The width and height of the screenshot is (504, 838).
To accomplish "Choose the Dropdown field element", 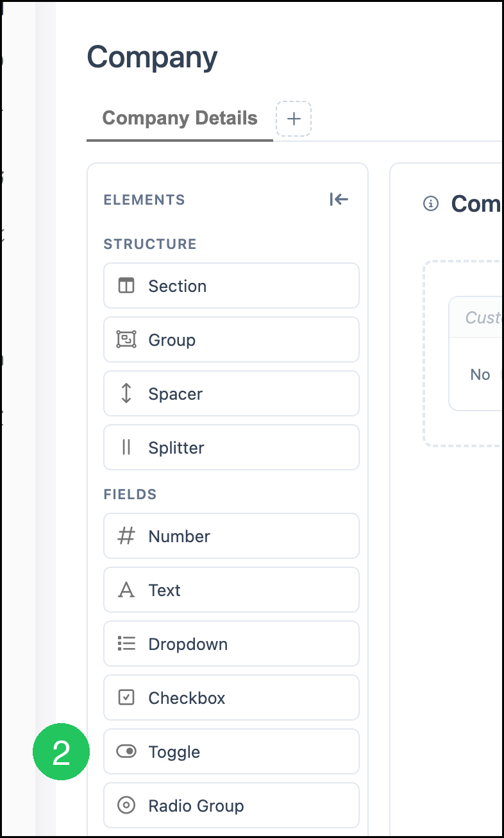I will coord(231,644).
